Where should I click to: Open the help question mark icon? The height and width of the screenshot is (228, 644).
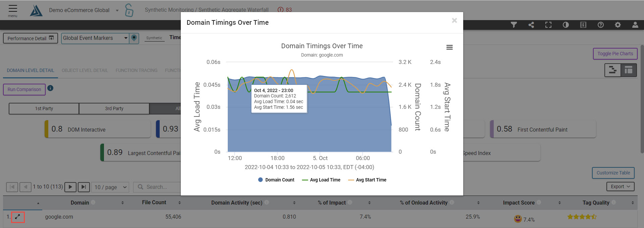601,25
